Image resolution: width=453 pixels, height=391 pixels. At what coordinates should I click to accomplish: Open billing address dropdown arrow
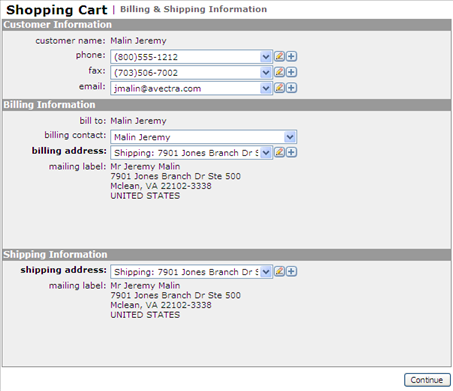click(266, 153)
